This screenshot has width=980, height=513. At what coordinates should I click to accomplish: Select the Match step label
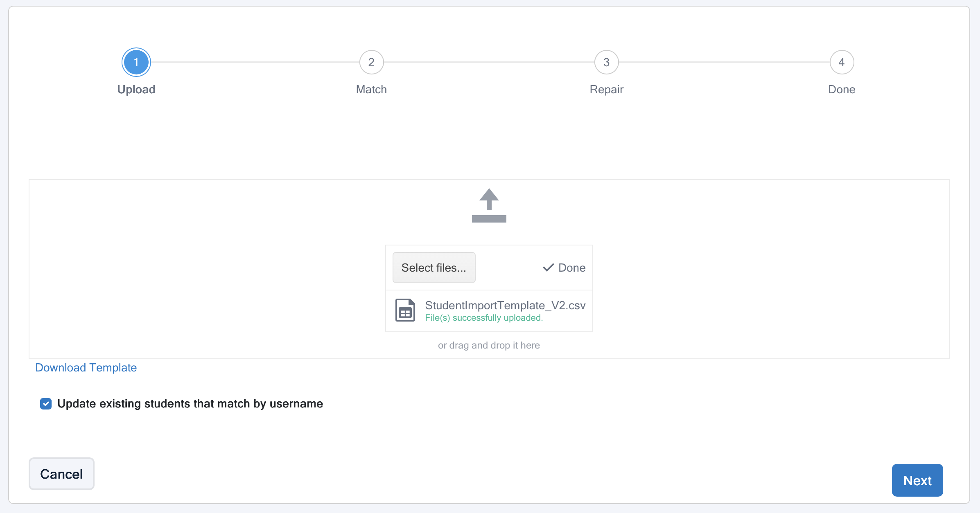(x=371, y=89)
